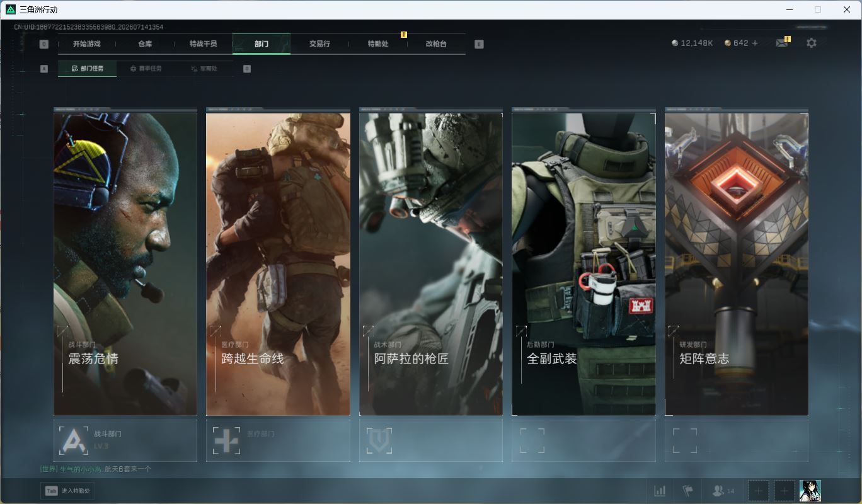862x504 pixels.
Task: Open the 赛季任务 sub-tab
Action: click(146, 69)
